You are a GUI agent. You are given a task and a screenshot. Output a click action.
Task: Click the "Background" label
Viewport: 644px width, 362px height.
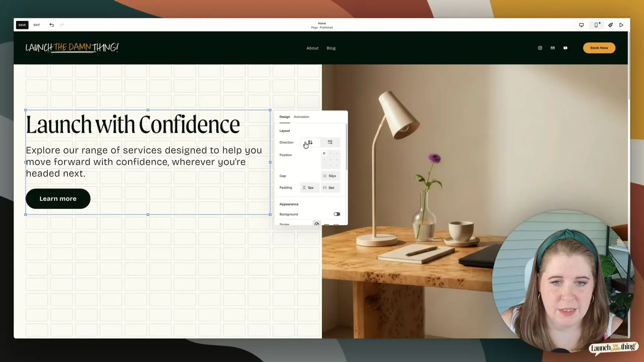(289, 214)
